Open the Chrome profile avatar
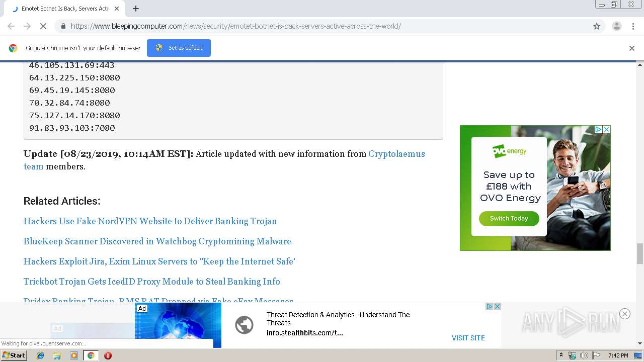The image size is (644, 362). pyautogui.click(x=616, y=26)
